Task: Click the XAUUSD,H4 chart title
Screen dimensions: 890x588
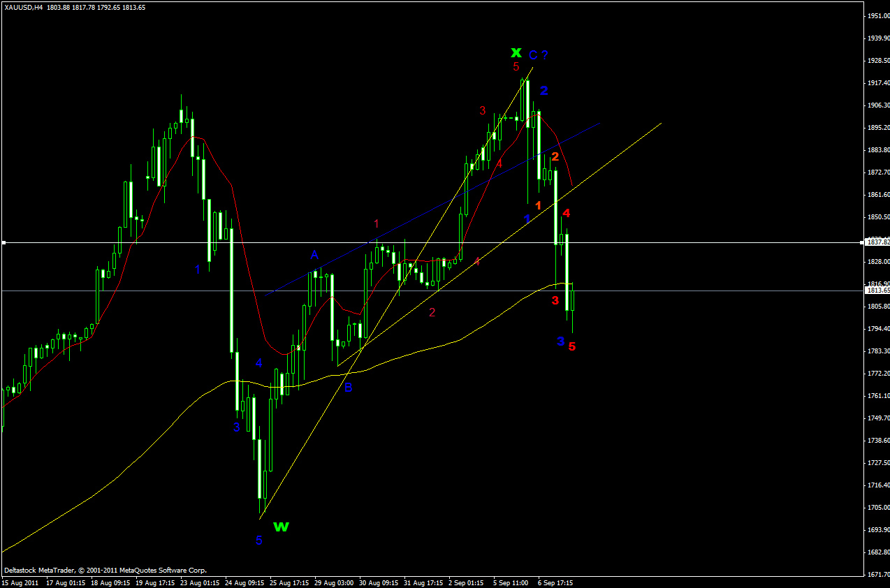Action: [x=23, y=7]
